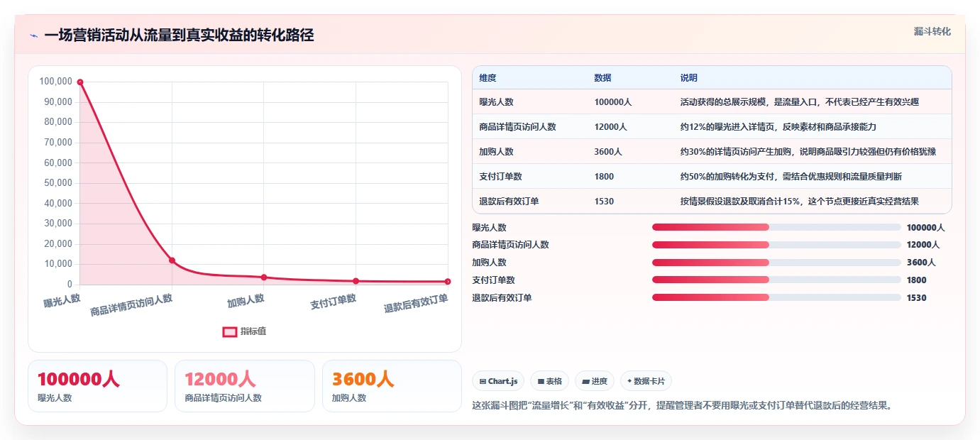Click the 说明 table column header

point(689,77)
